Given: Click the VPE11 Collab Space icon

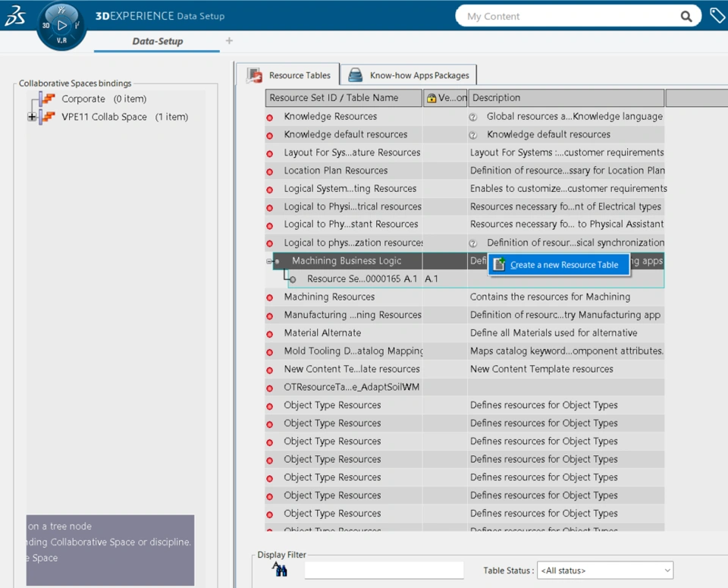Looking at the screenshot, I should 46,117.
